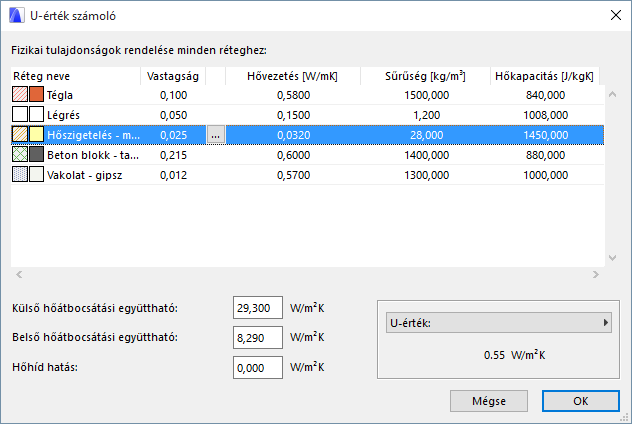The height and width of the screenshot is (424, 632).
Task: Sort by Réteg neve column header
Action: point(75,76)
